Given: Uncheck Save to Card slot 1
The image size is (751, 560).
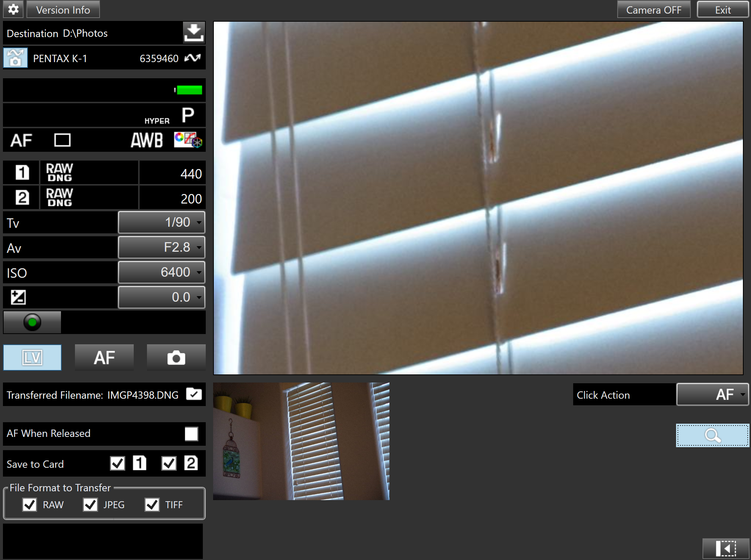Looking at the screenshot, I should click(x=118, y=463).
